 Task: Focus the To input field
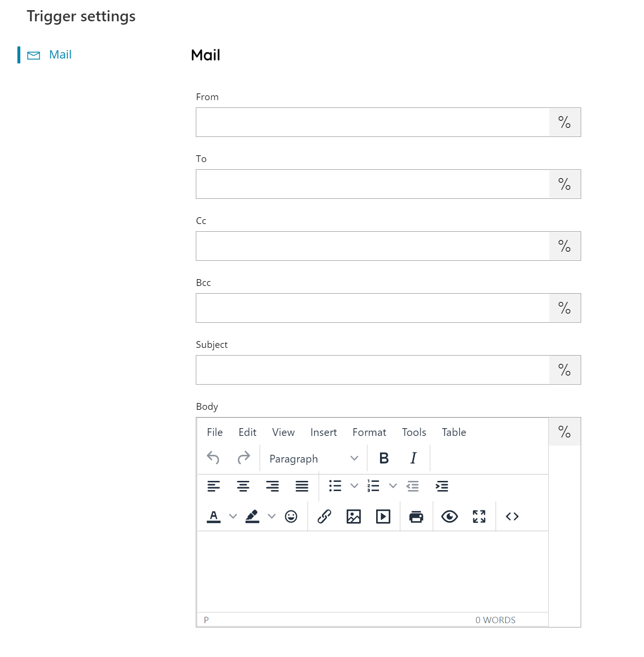(373, 184)
